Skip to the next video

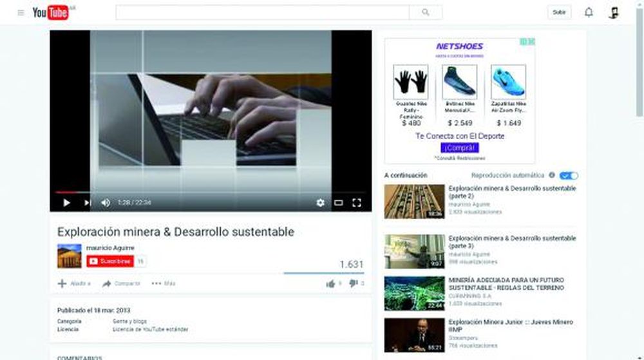(x=87, y=203)
